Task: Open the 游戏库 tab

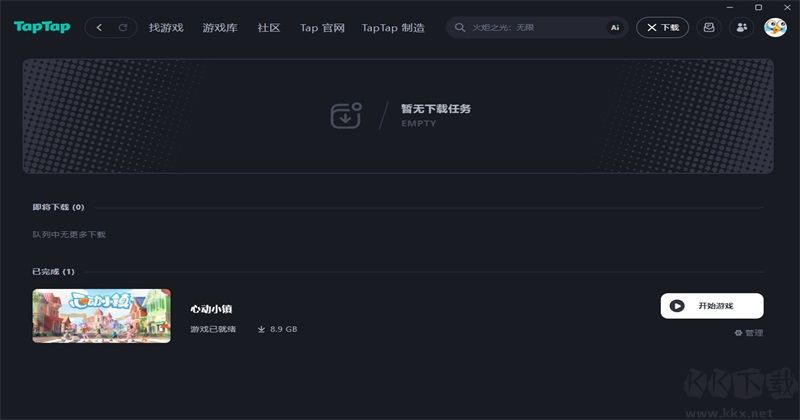Action: (220, 28)
